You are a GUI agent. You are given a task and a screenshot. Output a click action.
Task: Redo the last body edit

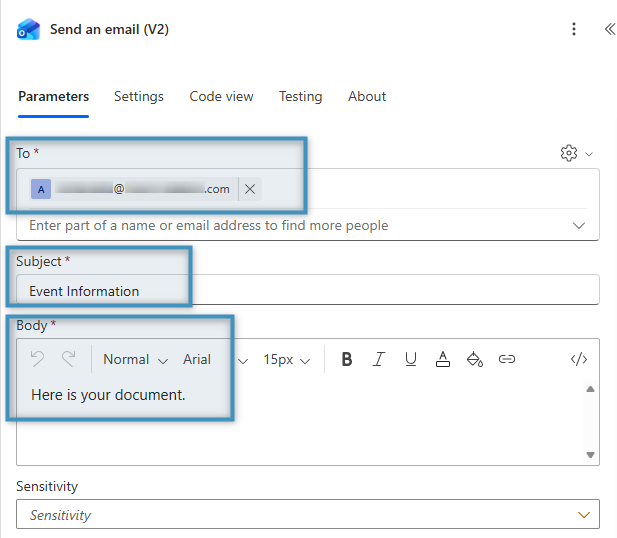coord(68,359)
